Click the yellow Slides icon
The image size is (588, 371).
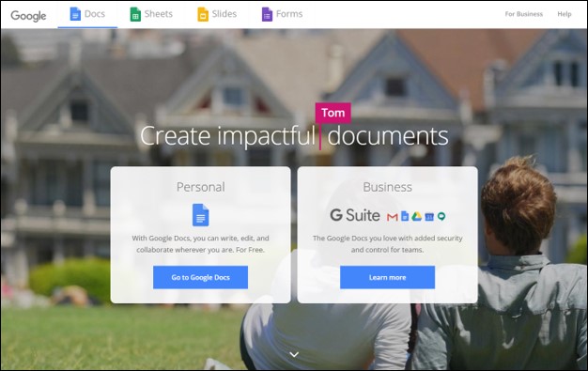pyautogui.click(x=203, y=14)
